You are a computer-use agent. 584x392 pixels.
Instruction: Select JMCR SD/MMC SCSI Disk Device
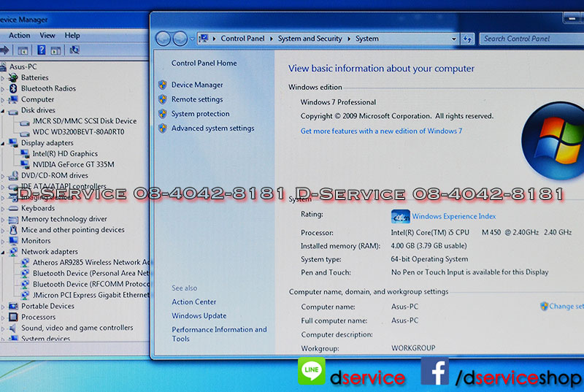point(85,121)
